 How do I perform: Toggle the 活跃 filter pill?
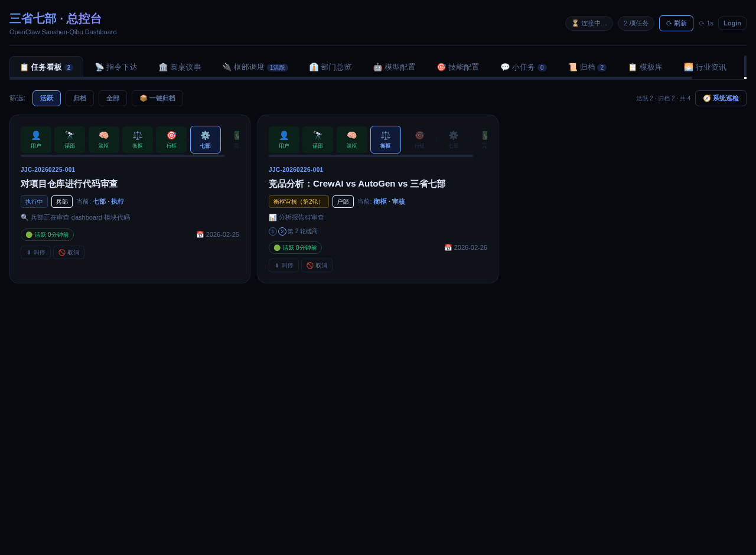[x=47, y=98]
